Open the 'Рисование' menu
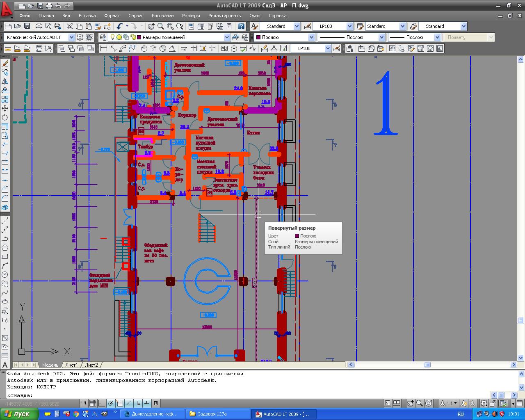 pos(162,16)
